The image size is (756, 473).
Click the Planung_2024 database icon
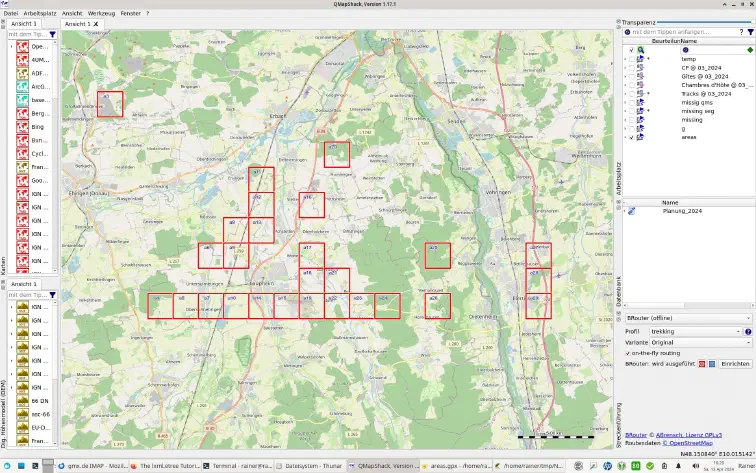631,211
